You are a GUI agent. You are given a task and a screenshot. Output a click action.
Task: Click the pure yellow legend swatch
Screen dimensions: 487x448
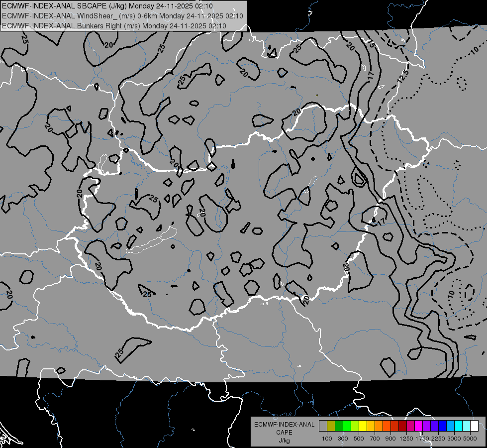click(363, 426)
